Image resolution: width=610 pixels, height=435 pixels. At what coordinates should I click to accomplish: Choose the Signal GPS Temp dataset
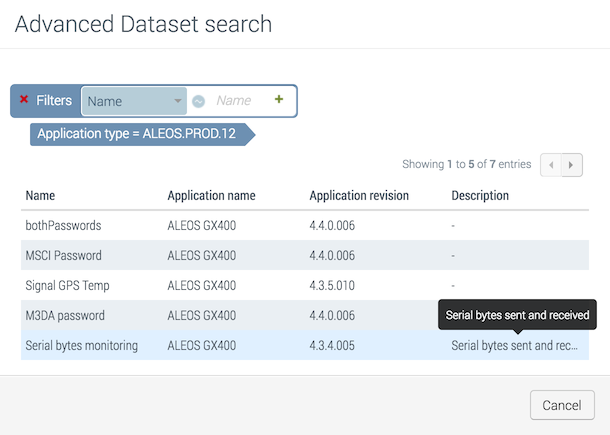click(x=67, y=286)
